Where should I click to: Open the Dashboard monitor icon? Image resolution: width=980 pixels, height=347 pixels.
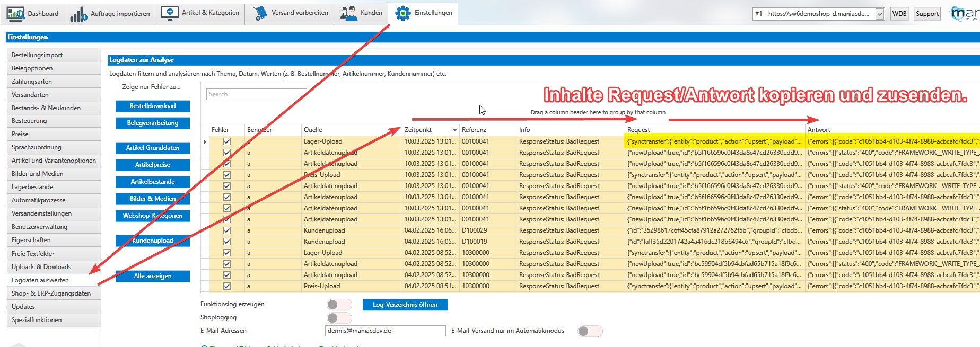(x=15, y=13)
